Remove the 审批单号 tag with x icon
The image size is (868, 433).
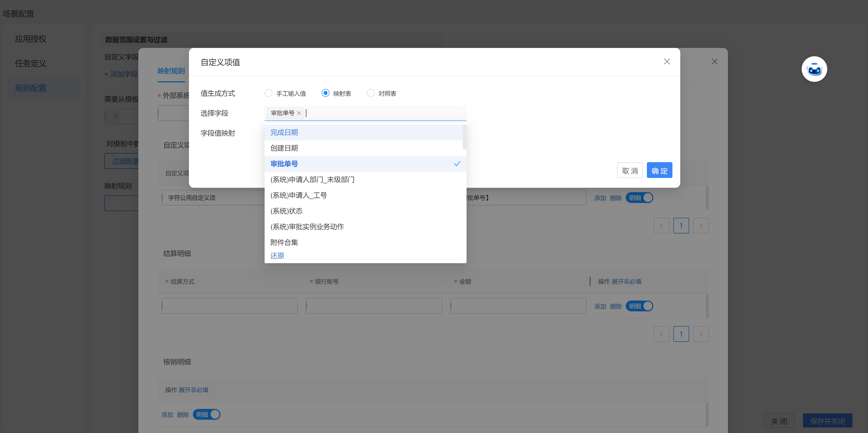[299, 113]
